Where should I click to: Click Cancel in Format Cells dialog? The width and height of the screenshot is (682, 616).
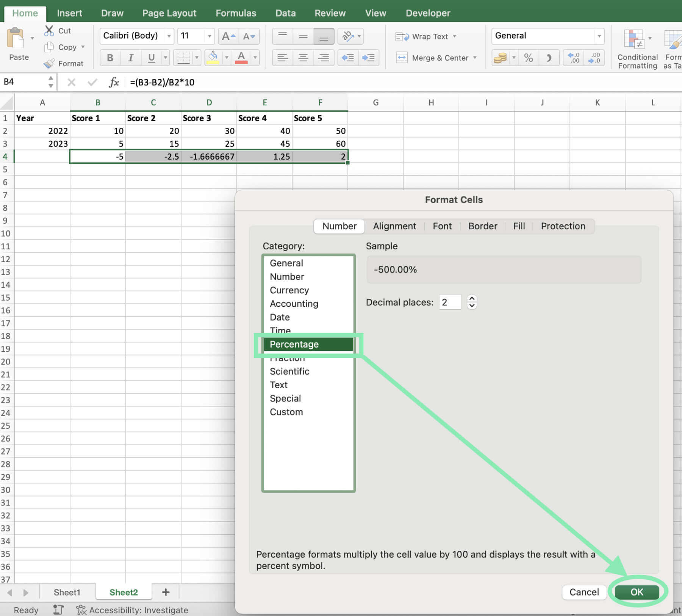pyautogui.click(x=584, y=592)
